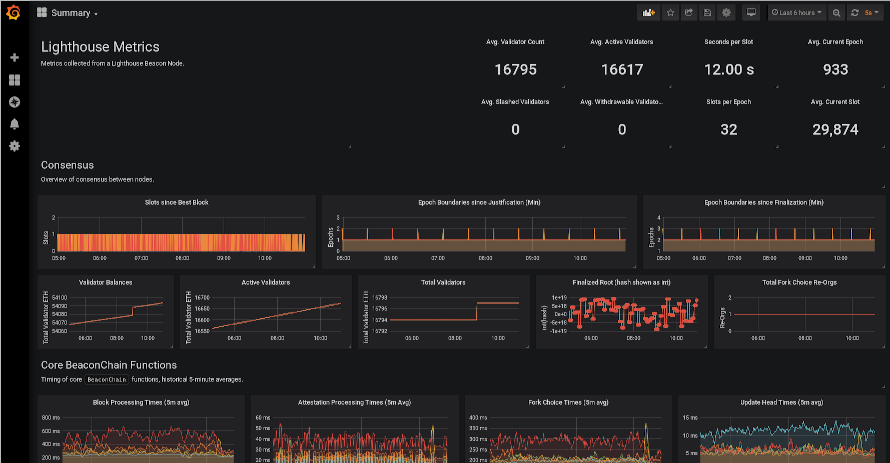Open the Configuration gear in sidebar

(14, 146)
